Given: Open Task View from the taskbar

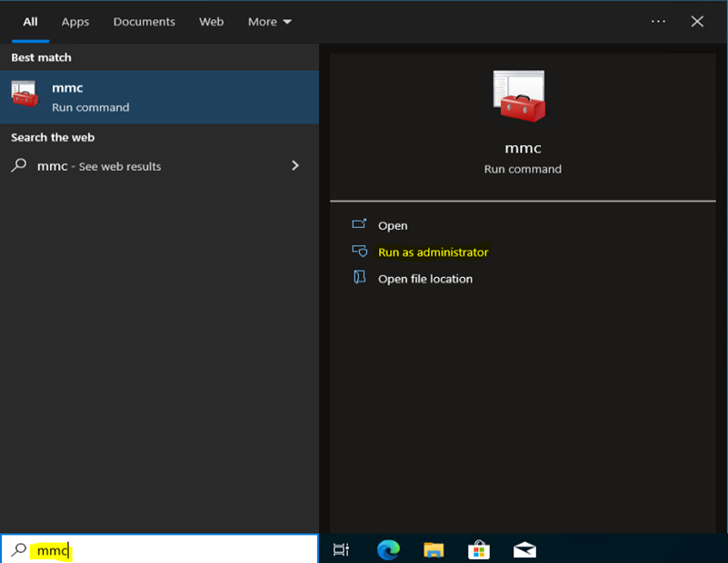Looking at the screenshot, I should [341, 549].
